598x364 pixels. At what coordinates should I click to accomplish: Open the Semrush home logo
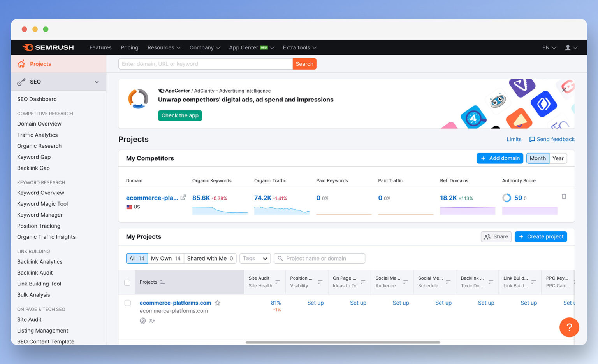tap(47, 47)
